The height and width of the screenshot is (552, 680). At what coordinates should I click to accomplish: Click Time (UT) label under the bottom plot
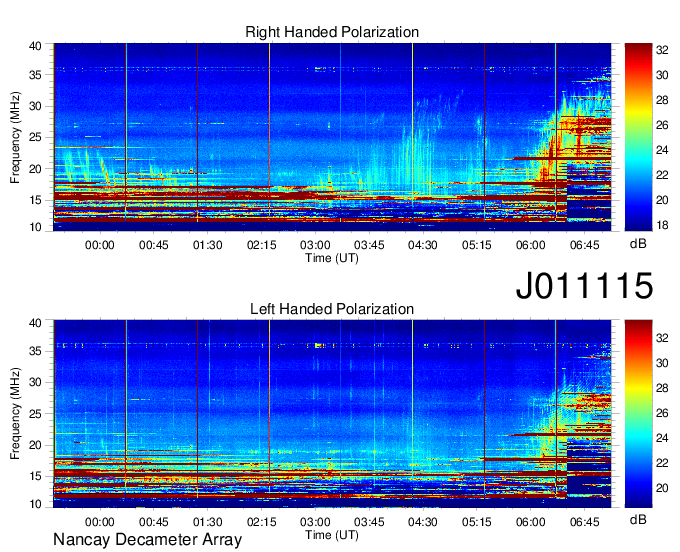(x=332, y=535)
